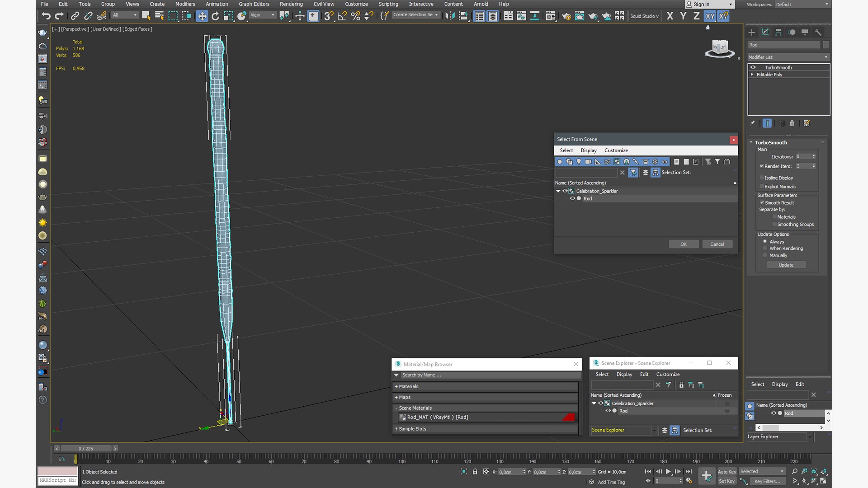Open the Create tab plus icon
This screenshot has width=868, height=488.
[752, 32]
